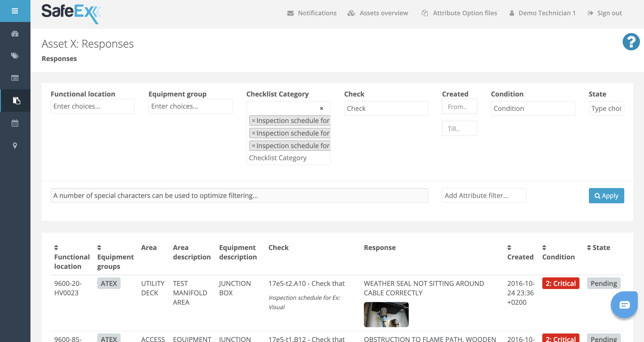This screenshot has height=342, width=644.
Task: Open the Condition filter dropdown
Action: tap(533, 108)
